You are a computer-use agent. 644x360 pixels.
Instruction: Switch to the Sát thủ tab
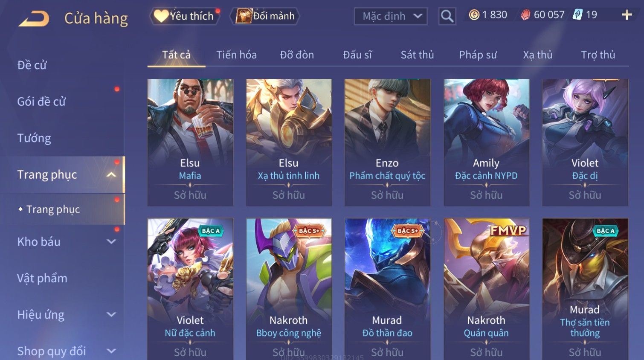[x=417, y=55]
